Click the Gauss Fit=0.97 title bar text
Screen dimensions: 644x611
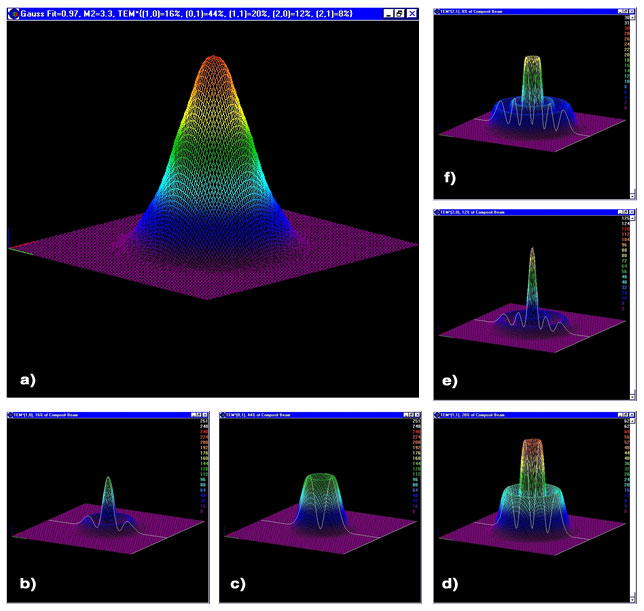(x=186, y=14)
